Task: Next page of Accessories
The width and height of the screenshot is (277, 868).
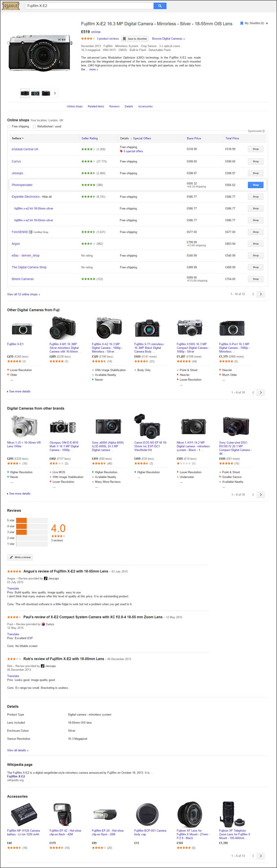Action: [x=261, y=856]
